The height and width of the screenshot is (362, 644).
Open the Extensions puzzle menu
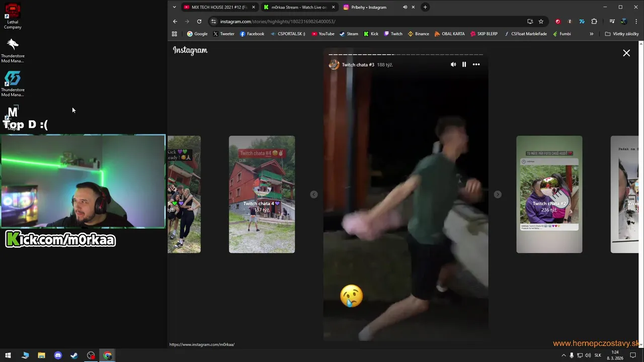point(594,21)
